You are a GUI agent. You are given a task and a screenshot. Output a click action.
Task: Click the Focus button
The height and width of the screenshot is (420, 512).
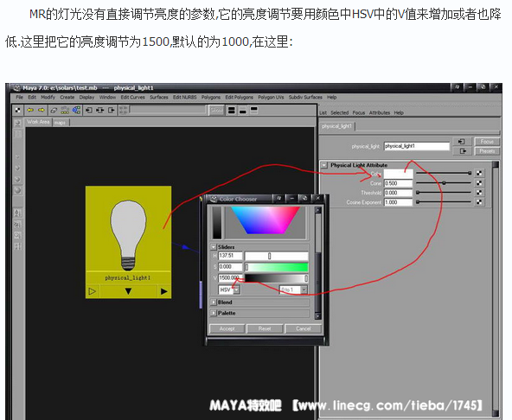[x=487, y=142]
